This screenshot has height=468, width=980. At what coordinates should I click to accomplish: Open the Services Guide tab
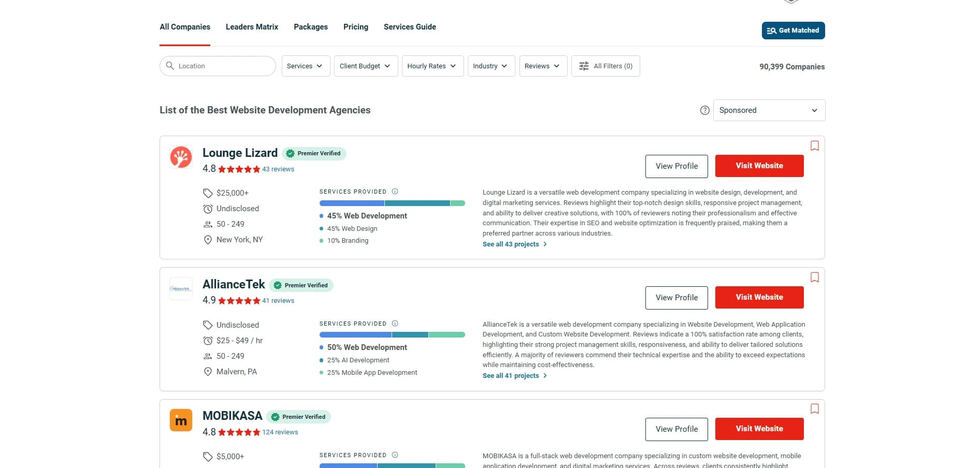tap(410, 27)
